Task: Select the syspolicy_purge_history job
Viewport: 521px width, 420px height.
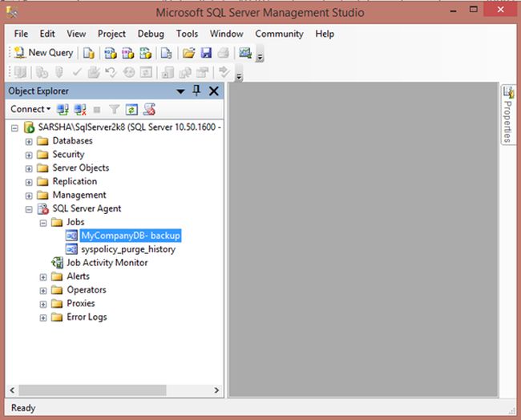Action: coord(128,249)
